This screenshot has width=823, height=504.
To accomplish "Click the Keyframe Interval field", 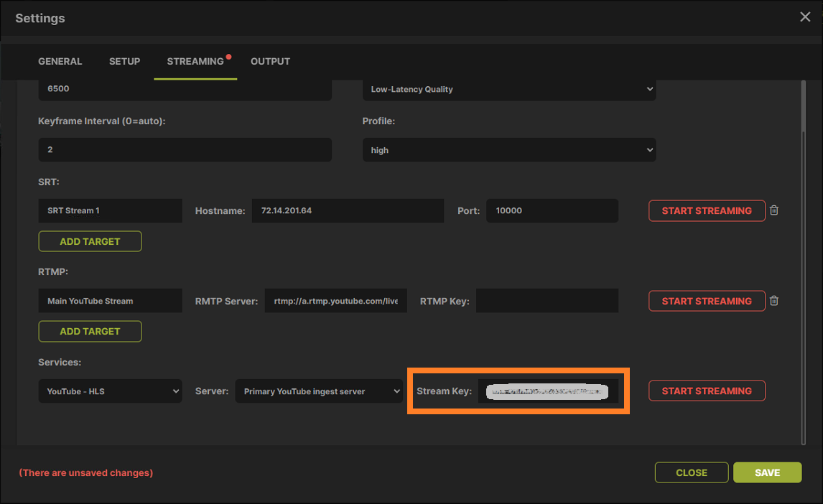I will pyautogui.click(x=185, y=150).
